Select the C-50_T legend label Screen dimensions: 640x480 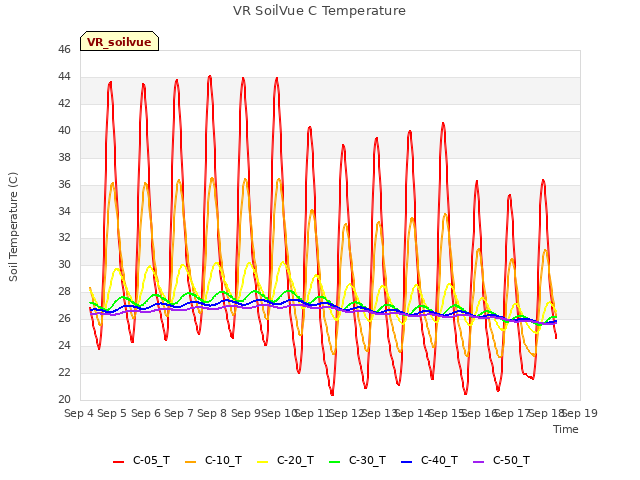(511, 460)
